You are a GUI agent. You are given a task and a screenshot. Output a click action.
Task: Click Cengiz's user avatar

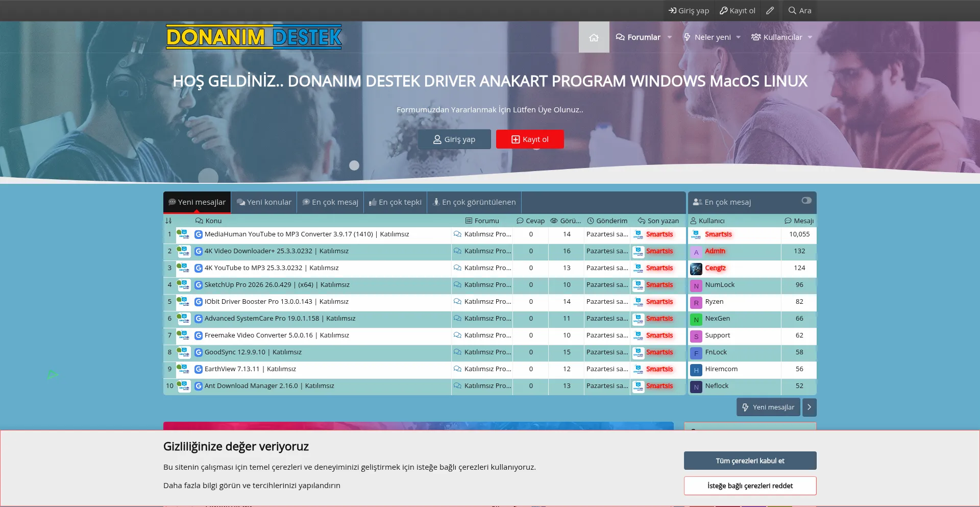coord(696,269)
